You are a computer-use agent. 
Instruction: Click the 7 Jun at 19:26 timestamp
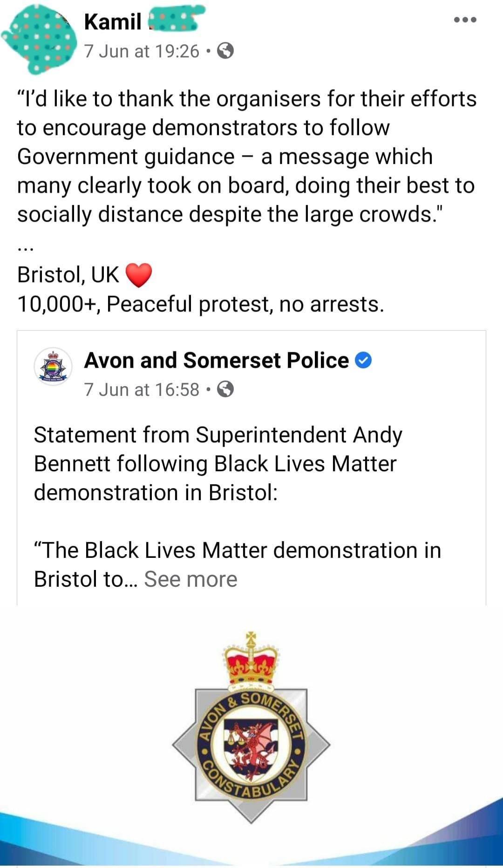click(142, 51)
